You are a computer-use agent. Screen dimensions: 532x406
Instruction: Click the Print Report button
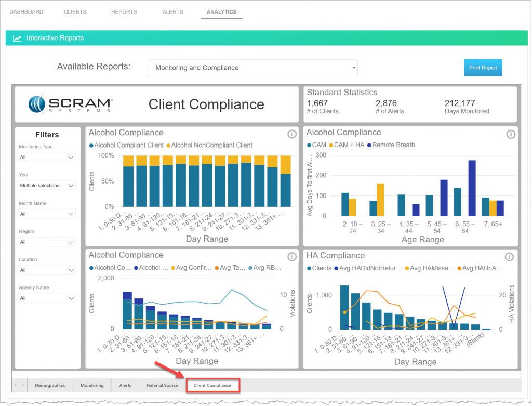pyautogui.click(x=483, y=68)
